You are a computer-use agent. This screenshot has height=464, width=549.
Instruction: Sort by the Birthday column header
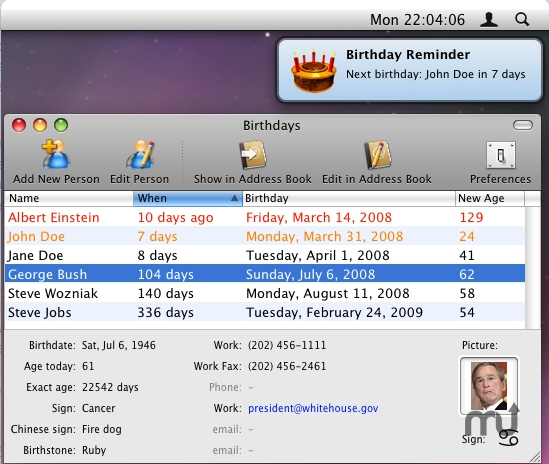[x=349, y=198]
